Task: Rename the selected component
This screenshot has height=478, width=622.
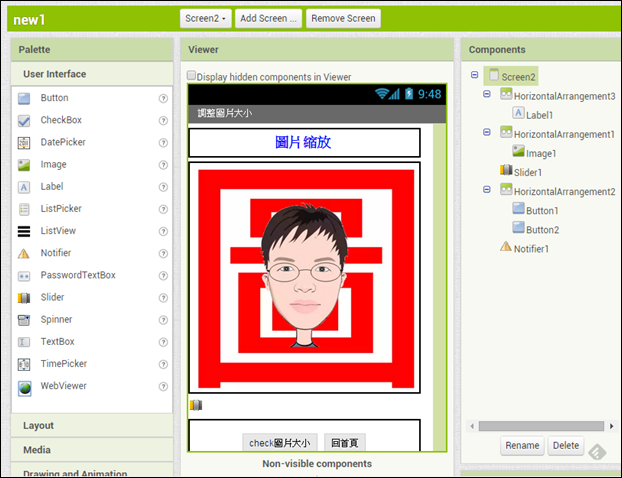Action: 522,446
